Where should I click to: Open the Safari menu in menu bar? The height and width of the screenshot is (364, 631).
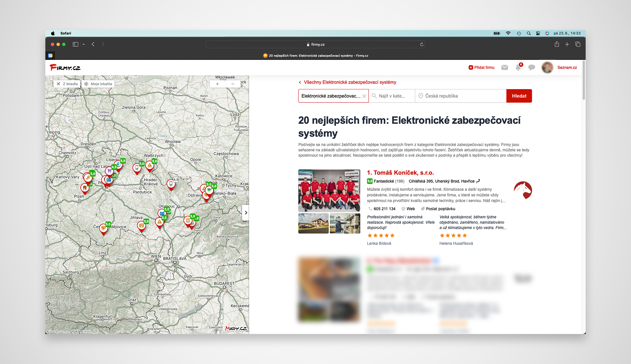point(66,33)
